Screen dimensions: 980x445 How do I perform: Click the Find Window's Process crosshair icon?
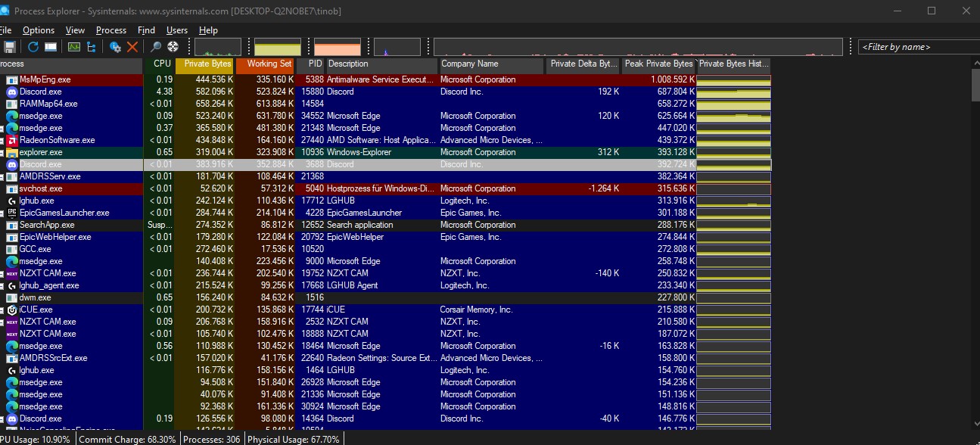pyautogui.click(x=173, y=47)
